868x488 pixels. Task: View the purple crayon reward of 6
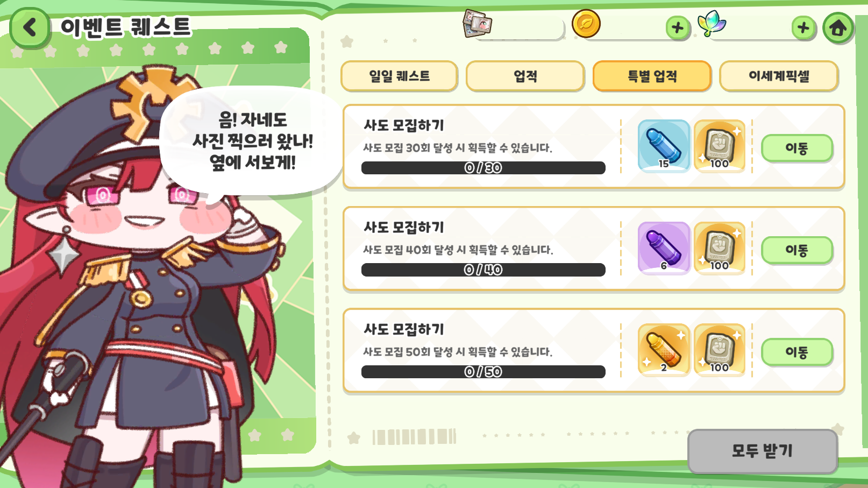[x=664, y=248]
